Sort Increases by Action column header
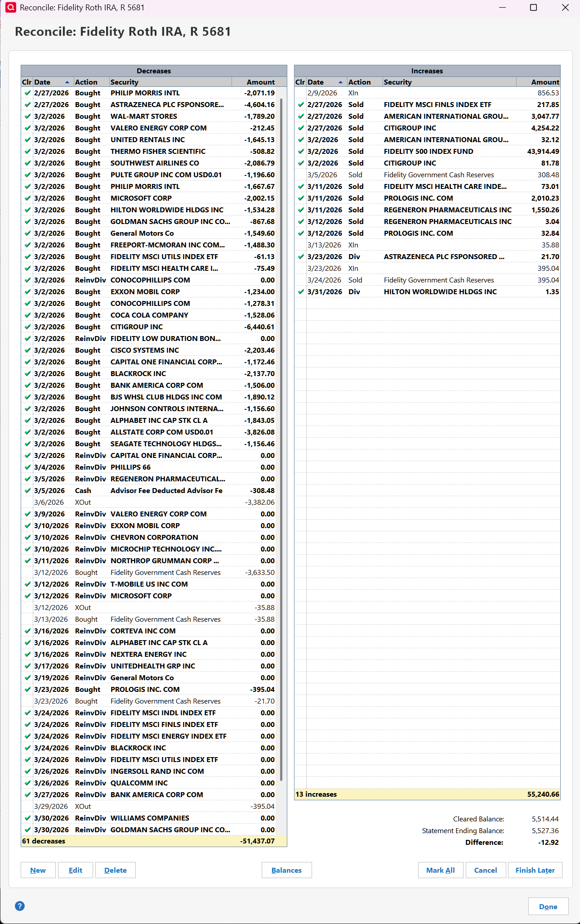The image size is (580, 924). 365,82
